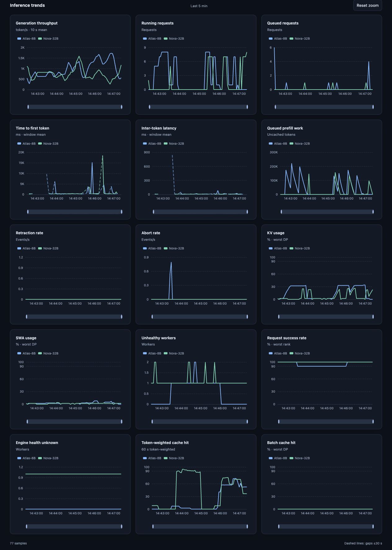Toggle Nova-32B in Request success rate legend
Image resolution: width=392 pixels, height=550 pixels.
[x=300, y=354]
